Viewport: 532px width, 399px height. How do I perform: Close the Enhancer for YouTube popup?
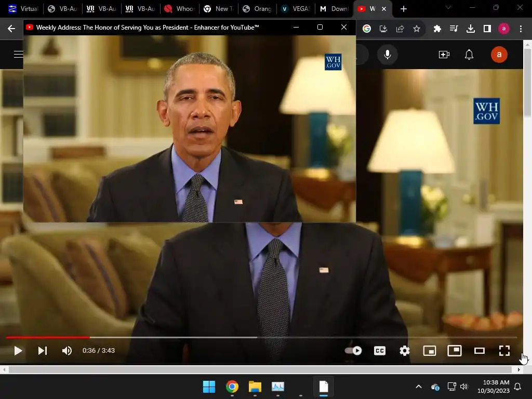[x=344, y=27]
